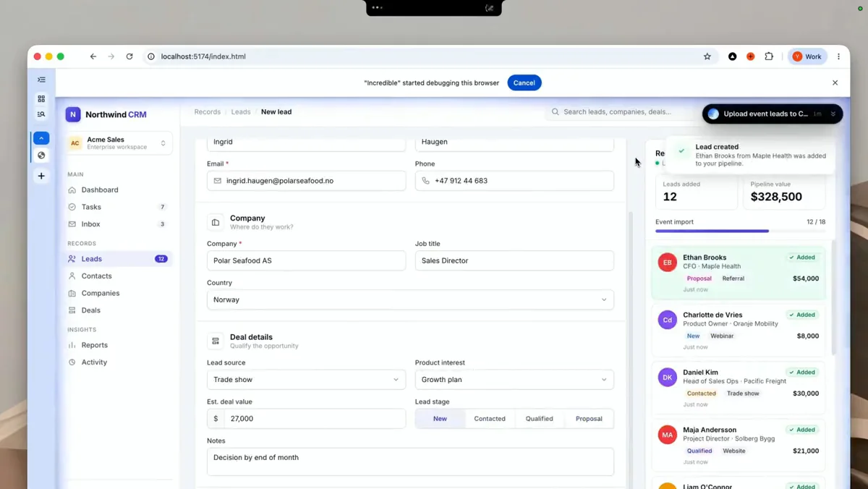
Task: Click the browser address bar URL
Action: point(203,56)
